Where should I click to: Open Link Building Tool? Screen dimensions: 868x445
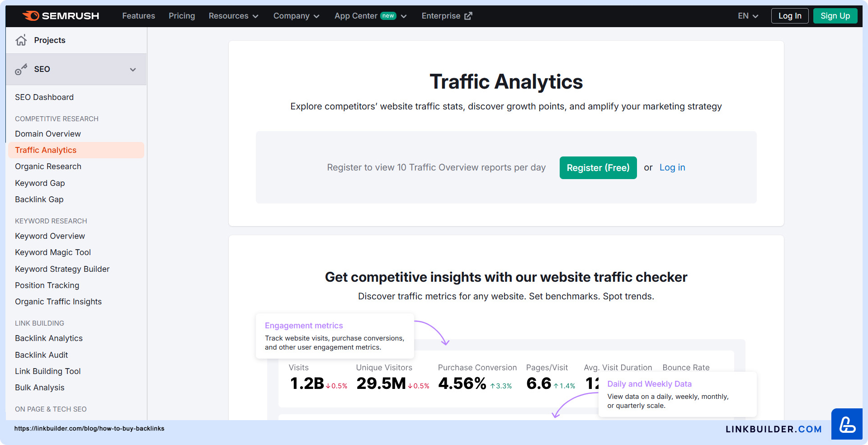48,371
